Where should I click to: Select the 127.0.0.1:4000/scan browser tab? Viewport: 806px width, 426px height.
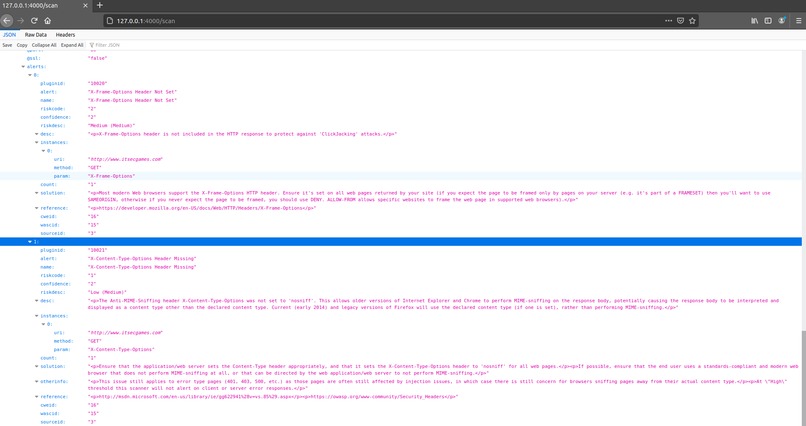point(44,5)
